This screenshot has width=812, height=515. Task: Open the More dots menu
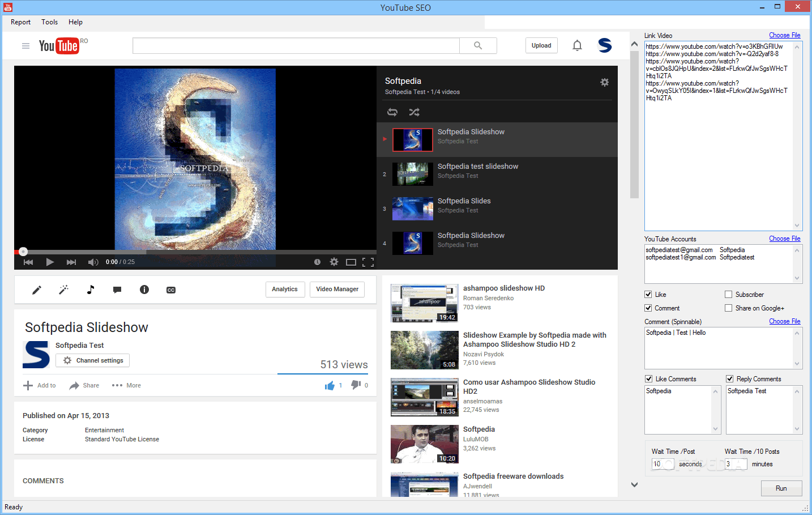pyautogui.click(x=126, y=385)
